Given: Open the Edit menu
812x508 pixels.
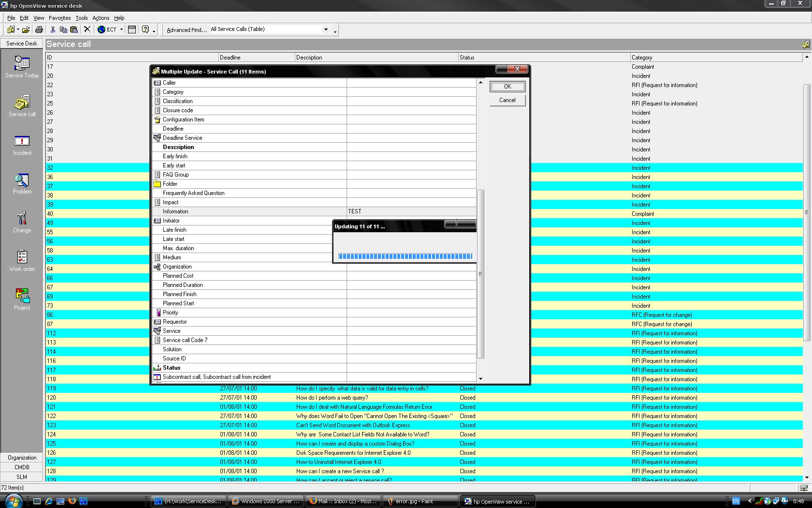Looking at the screenshot, I should [x=24, y=18].
